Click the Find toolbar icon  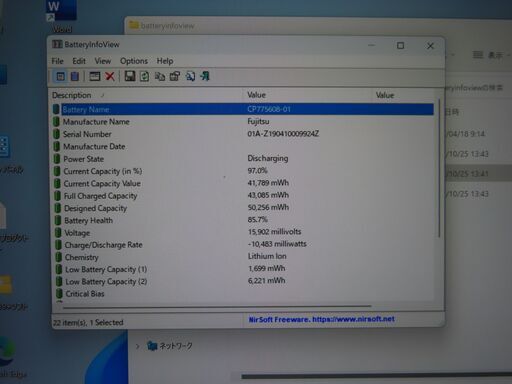click(190, 76)
